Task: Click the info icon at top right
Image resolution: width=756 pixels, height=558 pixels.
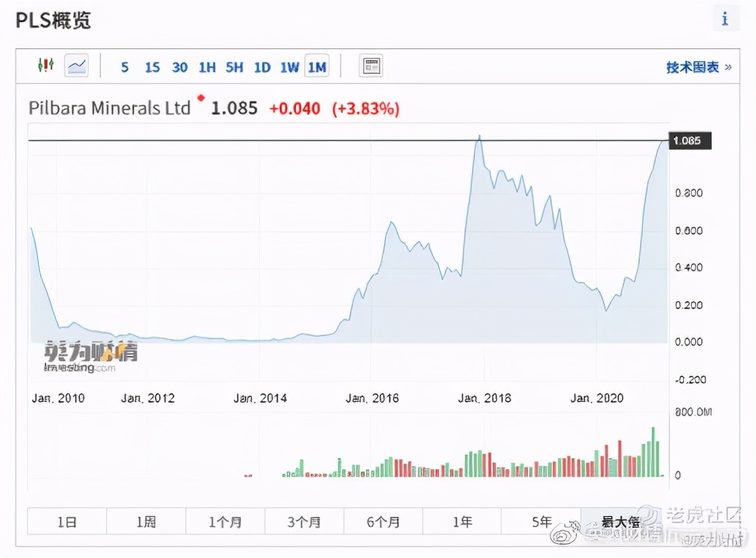Action: point(725,17)
